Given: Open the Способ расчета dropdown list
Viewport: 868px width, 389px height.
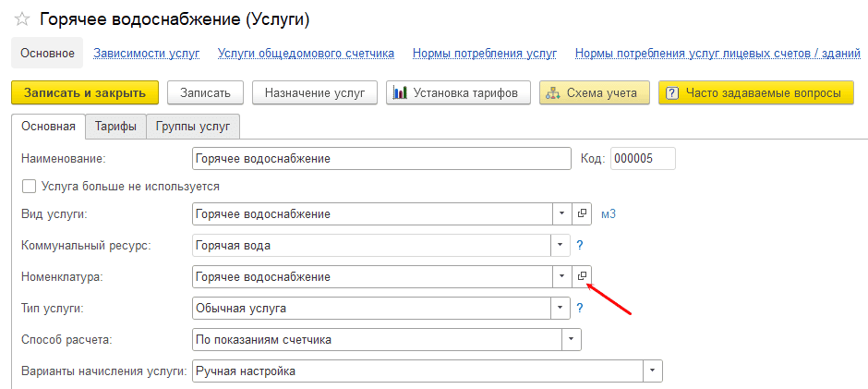Looking at the screenshot, I should click(572, 340).
